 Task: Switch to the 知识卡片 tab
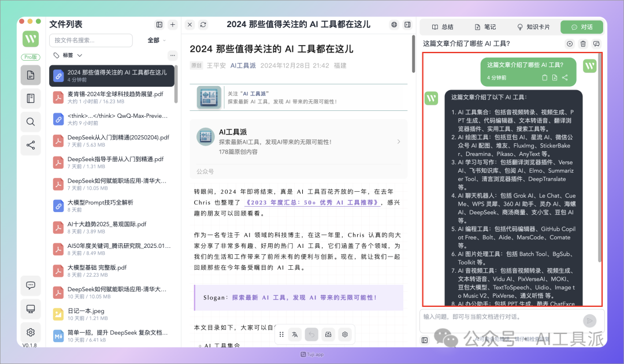pyautogui.click(x=533, y=27)
